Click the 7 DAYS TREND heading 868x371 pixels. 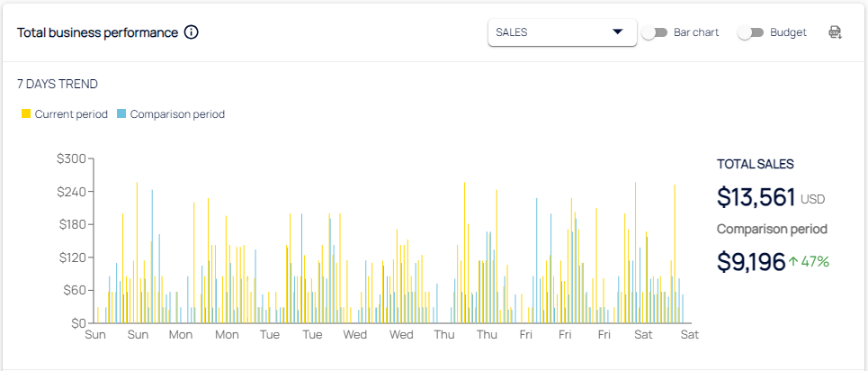[x=58, y=84]
